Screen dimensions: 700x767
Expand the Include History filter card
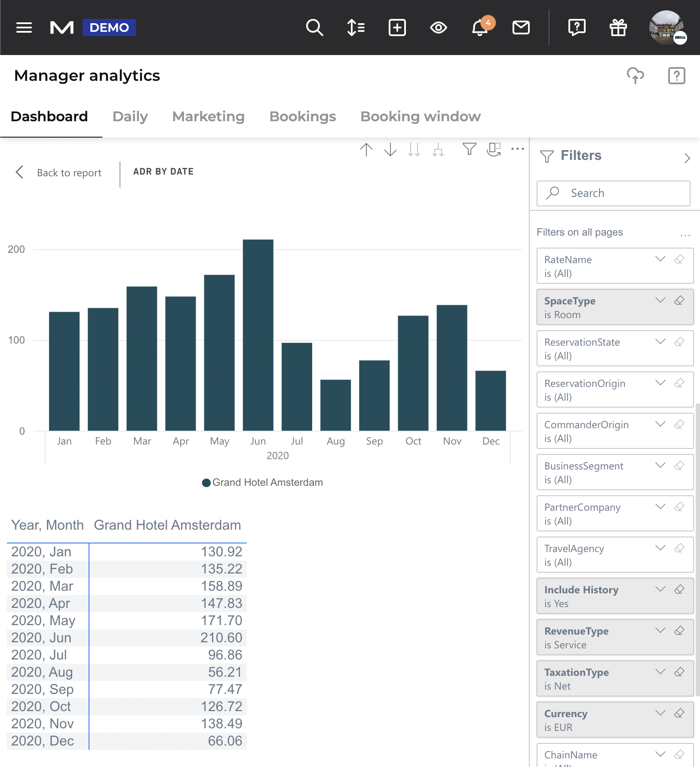point(660,589)
